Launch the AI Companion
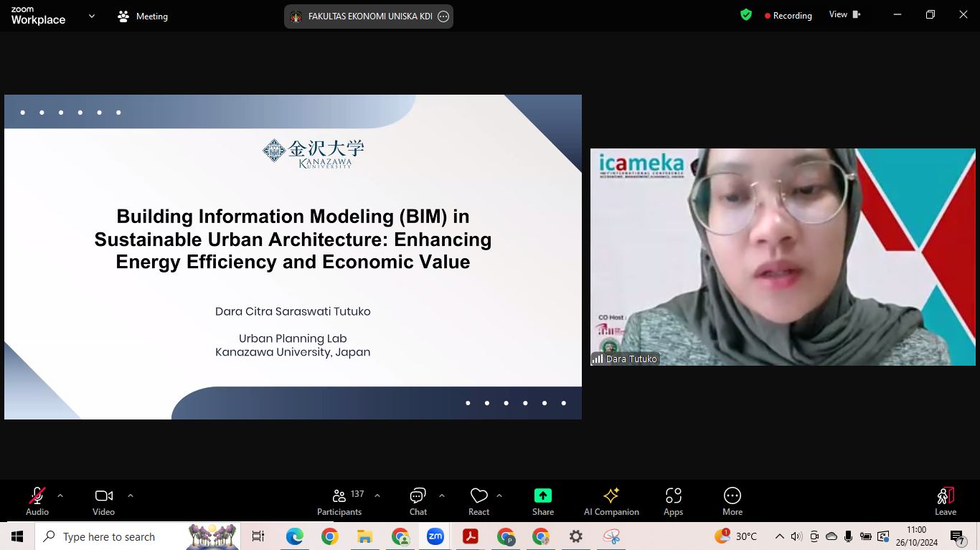The image size is (980, 550). (611, 501)
